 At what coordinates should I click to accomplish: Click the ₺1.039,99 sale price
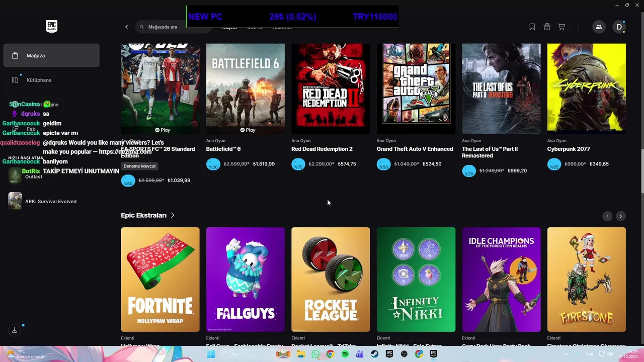click(179, 180)
